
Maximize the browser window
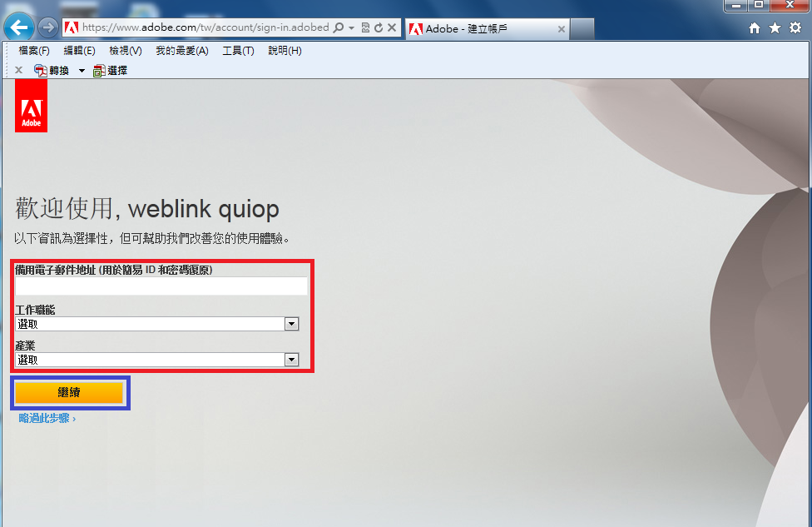(x=759, y=5)
